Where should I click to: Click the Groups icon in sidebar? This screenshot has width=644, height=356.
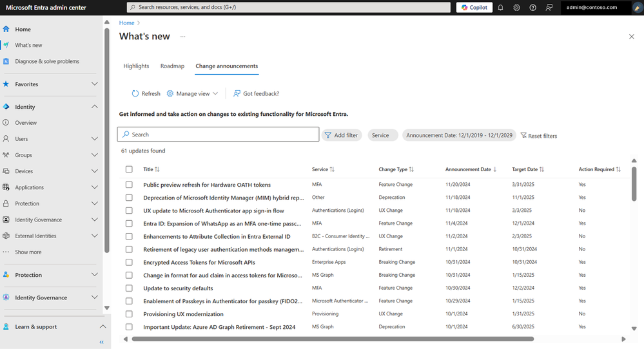coord(6,155)
